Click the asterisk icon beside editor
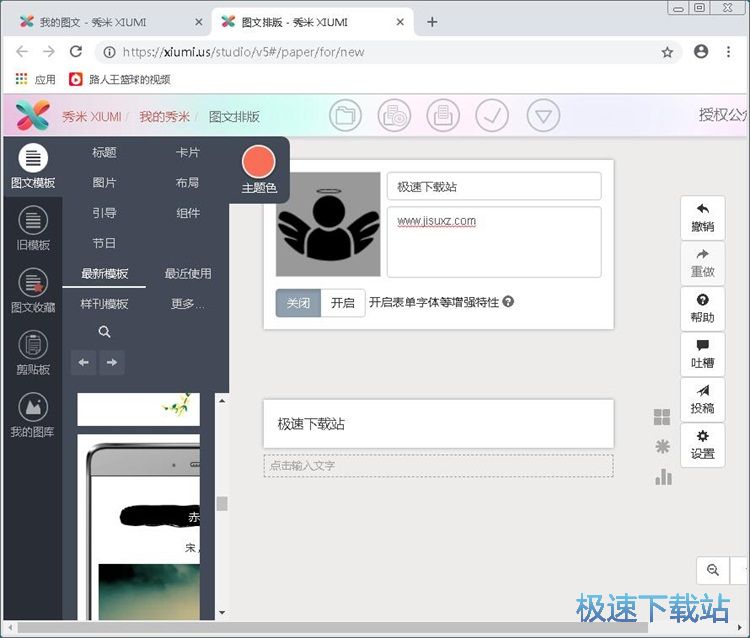This screenshot has width=750, height=638. [x=662, y=447]
